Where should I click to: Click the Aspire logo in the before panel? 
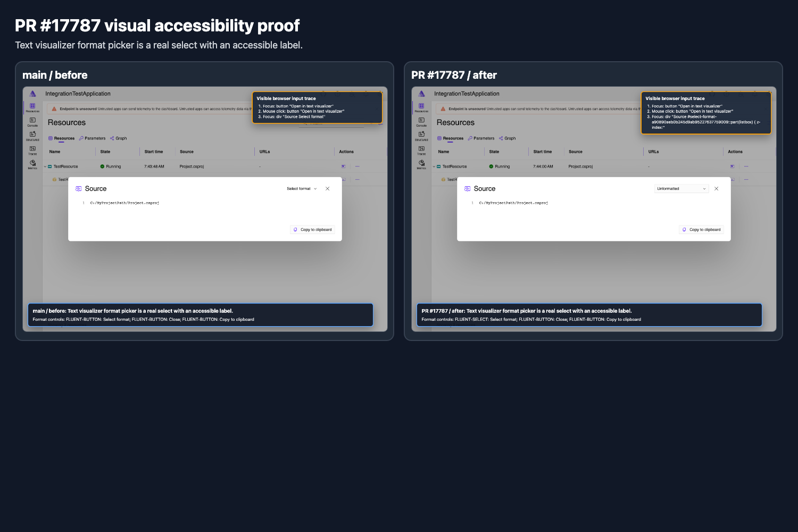click(x=32, y=94)
